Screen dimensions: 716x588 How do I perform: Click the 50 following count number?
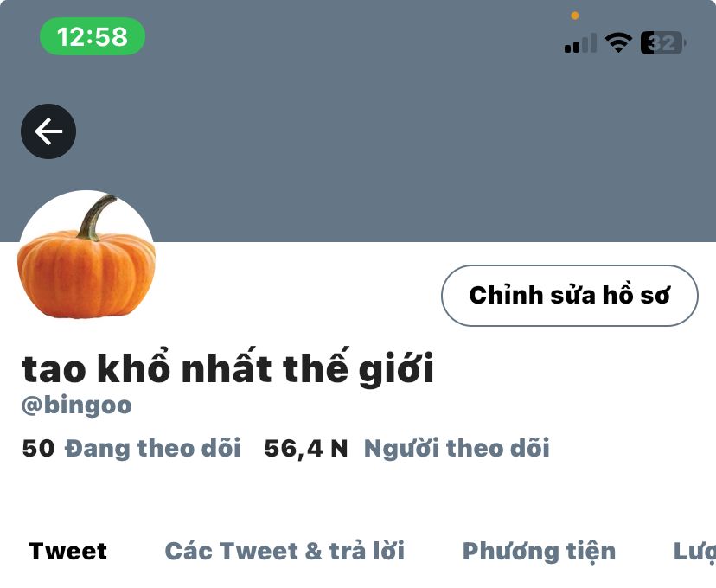click(x=38, y=448)
